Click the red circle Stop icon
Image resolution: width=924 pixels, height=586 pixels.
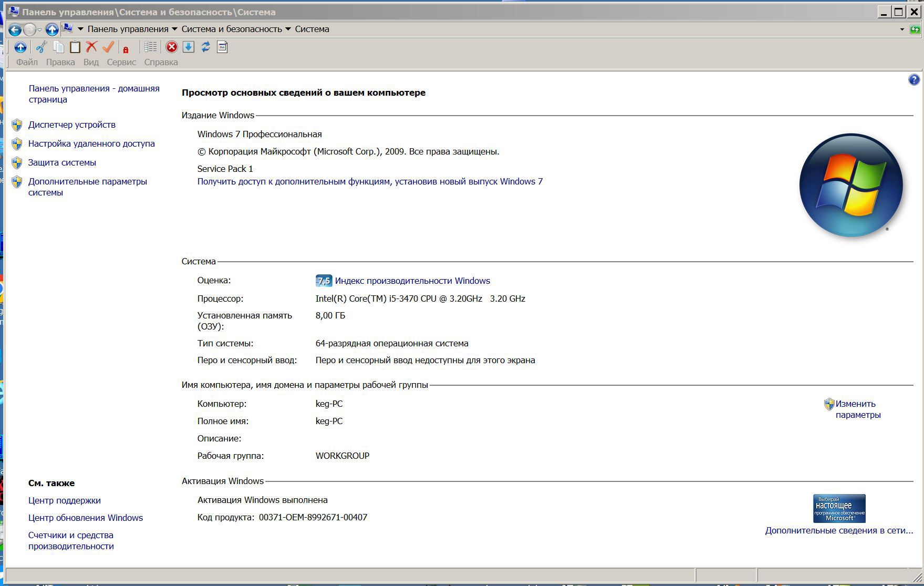coord(172,47)
